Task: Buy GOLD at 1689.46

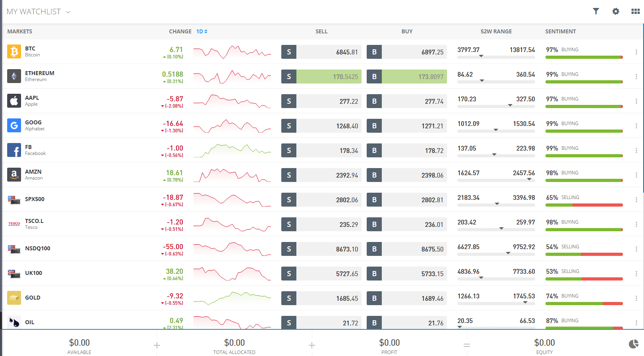Action: coord(407,298)
